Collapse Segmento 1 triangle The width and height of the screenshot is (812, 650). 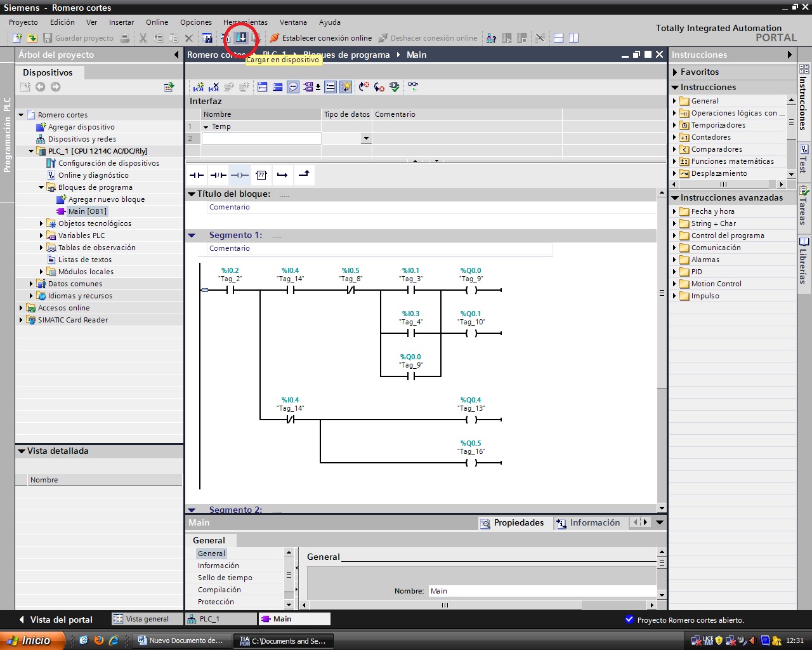(192, 235)
